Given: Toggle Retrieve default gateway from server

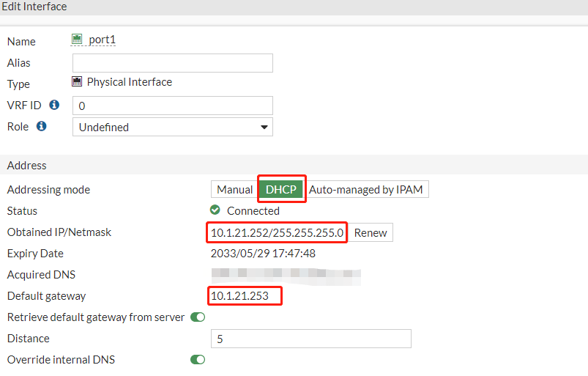Looking at the screenshot, I should click(x=198, y=317).
